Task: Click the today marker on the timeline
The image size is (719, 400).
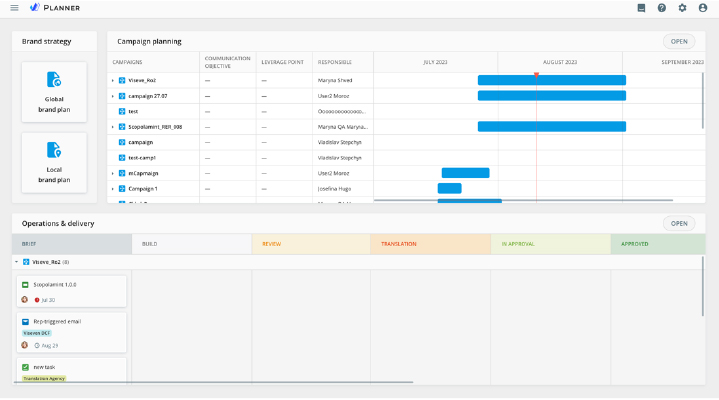Action: 536,74
